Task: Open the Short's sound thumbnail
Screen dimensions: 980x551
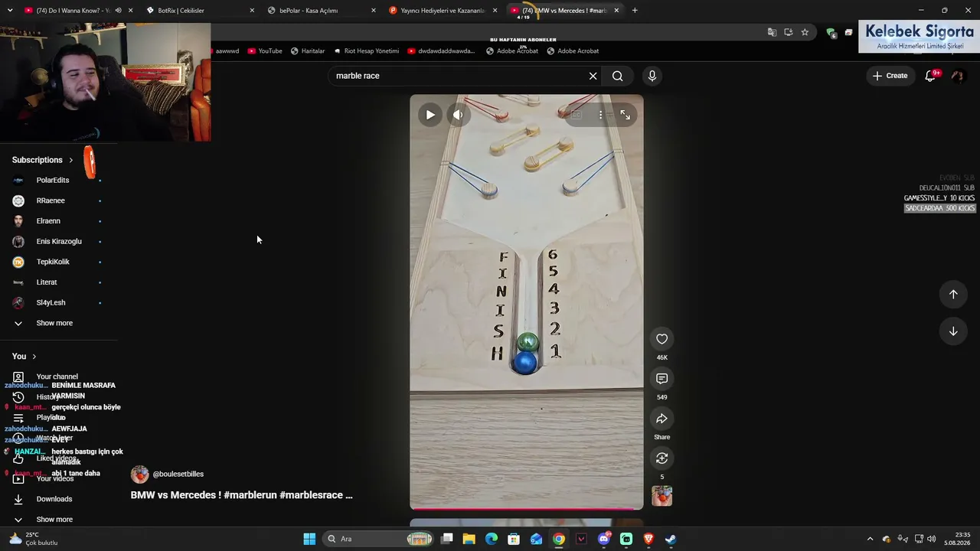Action: 662,496
